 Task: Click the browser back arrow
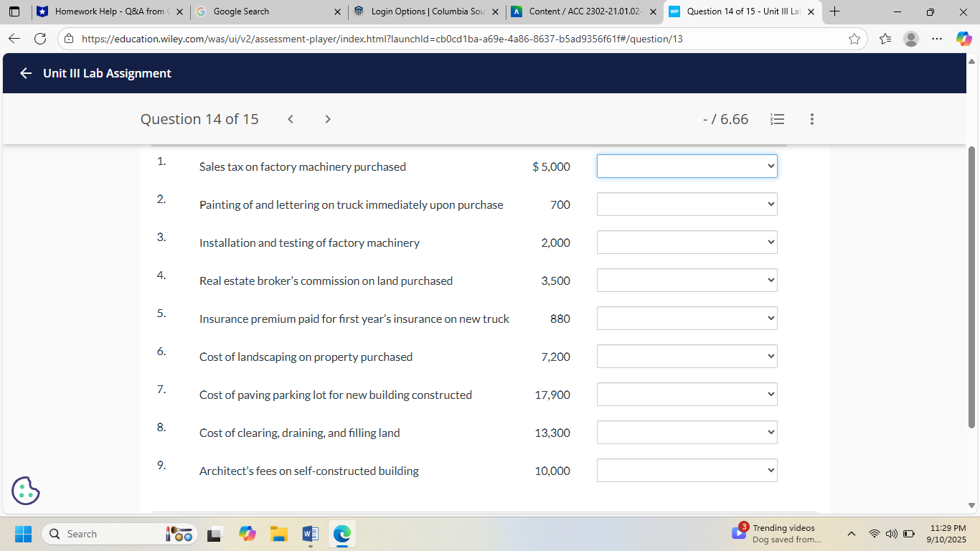click(15, 39)
